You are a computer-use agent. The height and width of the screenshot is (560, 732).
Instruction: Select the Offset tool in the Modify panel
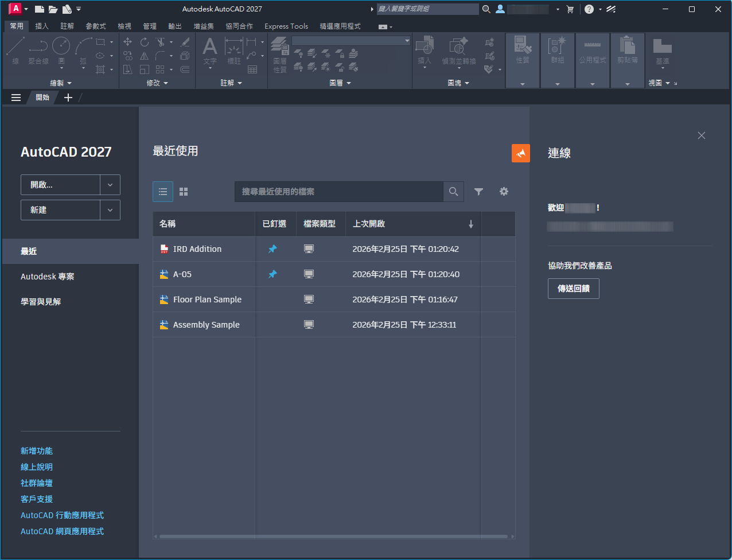(x=185, y=69)
